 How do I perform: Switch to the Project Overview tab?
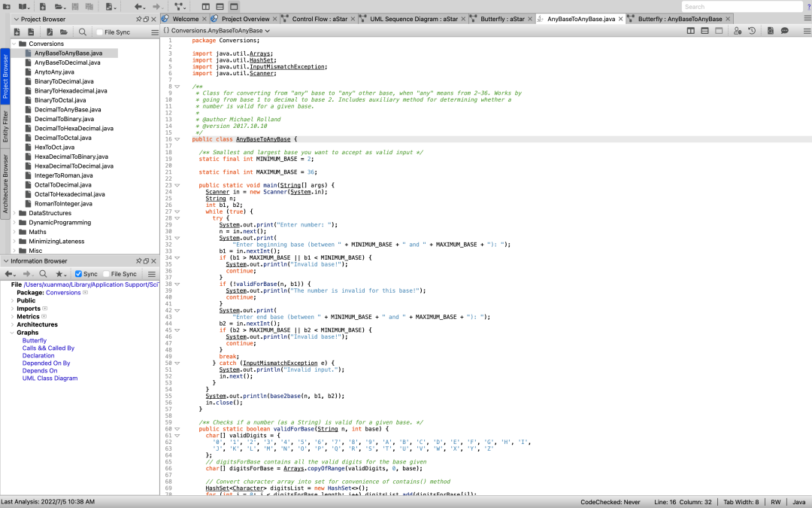pos(244,19)
